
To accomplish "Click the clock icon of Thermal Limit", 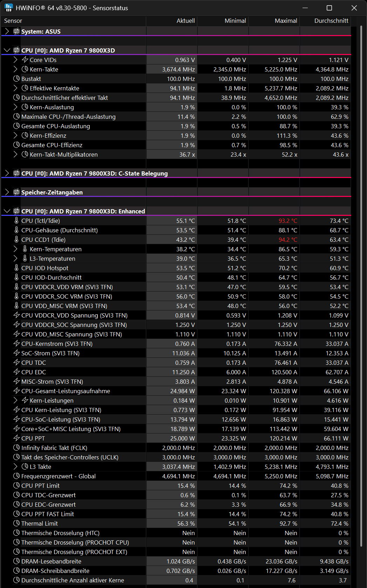I will (x=16, y=524).
